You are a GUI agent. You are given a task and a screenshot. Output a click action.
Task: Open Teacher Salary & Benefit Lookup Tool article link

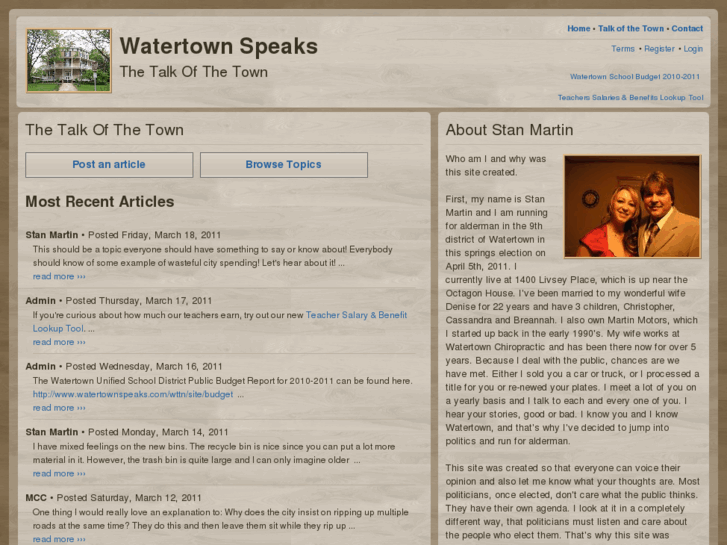click(220, 321)
